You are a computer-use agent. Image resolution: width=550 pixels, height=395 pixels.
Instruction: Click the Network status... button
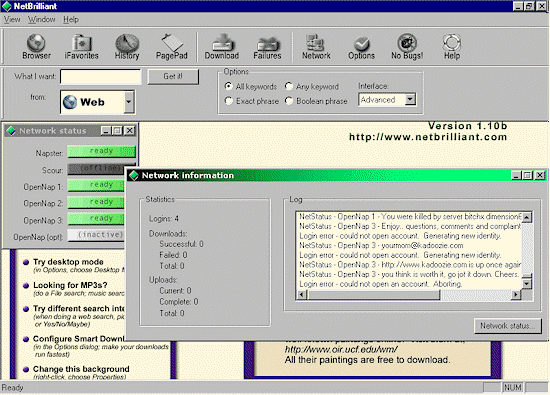click(x=508, y=326)
